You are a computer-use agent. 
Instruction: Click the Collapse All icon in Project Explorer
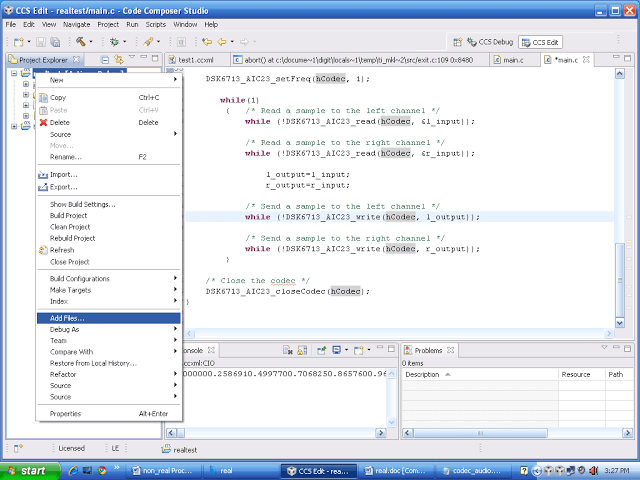click(105, 60)
